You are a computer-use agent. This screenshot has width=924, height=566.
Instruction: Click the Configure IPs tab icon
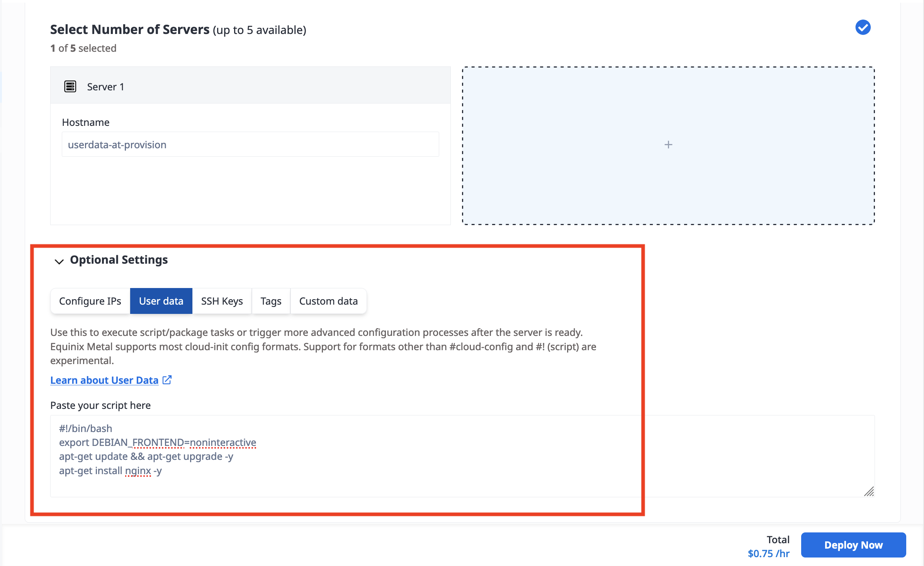pos(90,300)
